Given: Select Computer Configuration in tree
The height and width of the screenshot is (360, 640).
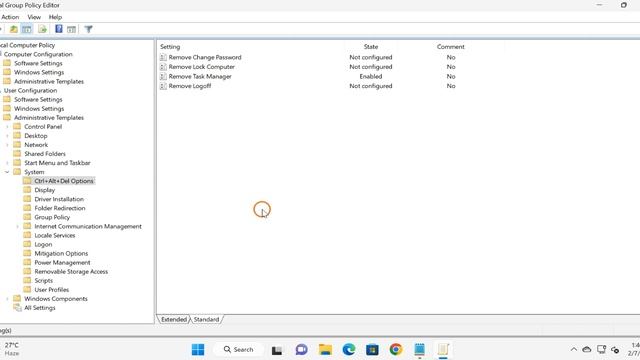Looking at the screenshot, I should pos(38,54).
